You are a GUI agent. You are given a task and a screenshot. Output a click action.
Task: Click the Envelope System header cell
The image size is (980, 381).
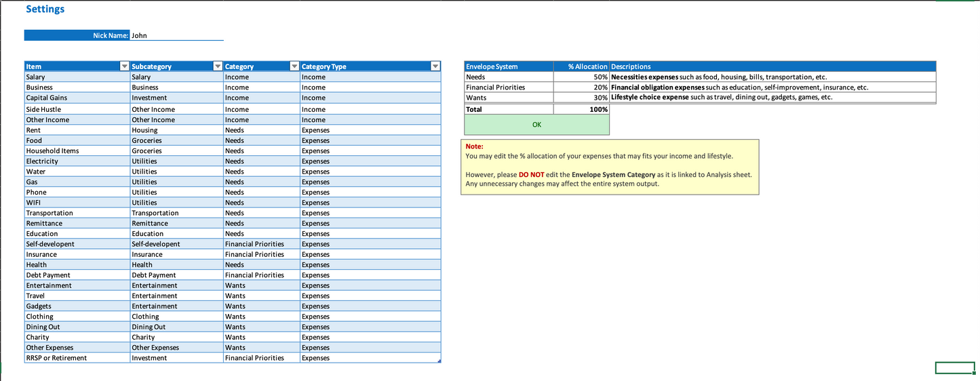click(509, 66)
